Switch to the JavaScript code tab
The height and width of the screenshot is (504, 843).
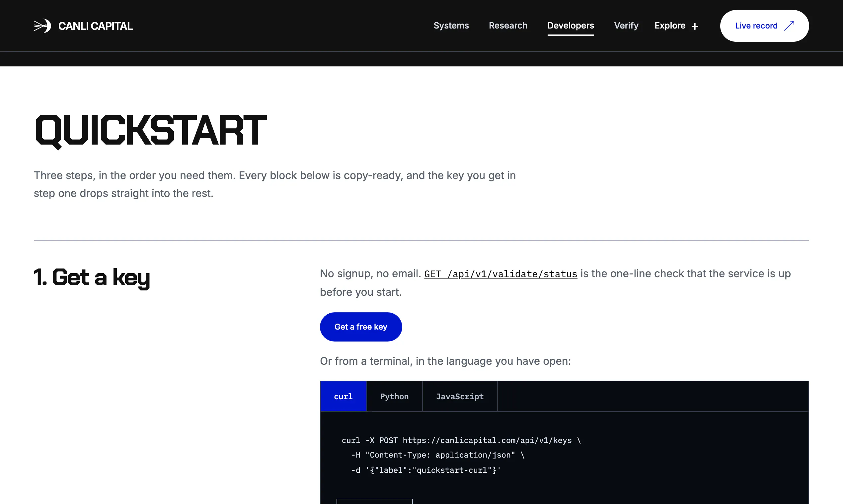(x=460, y=396)
